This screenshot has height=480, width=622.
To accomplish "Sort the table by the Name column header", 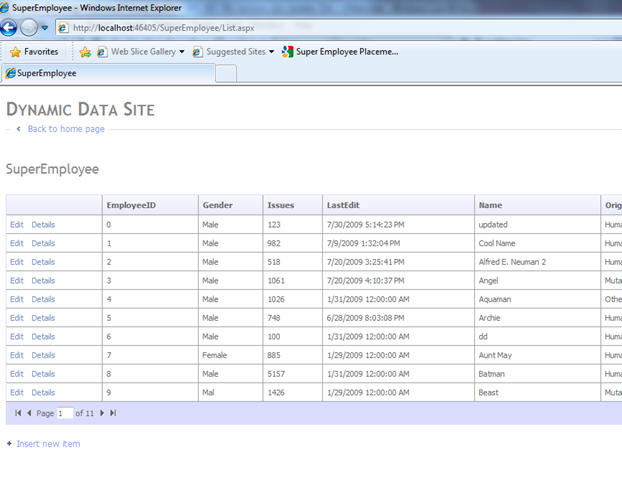I will [x=490, y=205].
